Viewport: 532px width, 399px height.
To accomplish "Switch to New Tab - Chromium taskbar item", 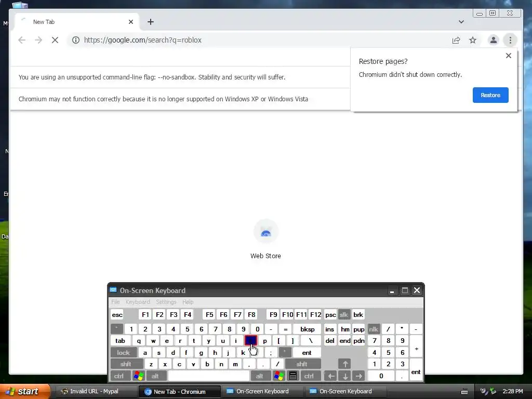I will click(179, 392).
